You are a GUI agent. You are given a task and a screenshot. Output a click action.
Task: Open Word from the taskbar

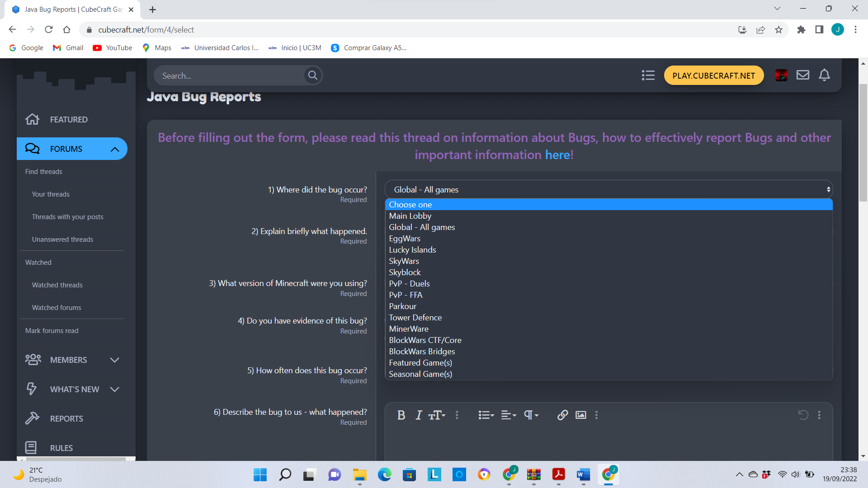tap(583, 475)
